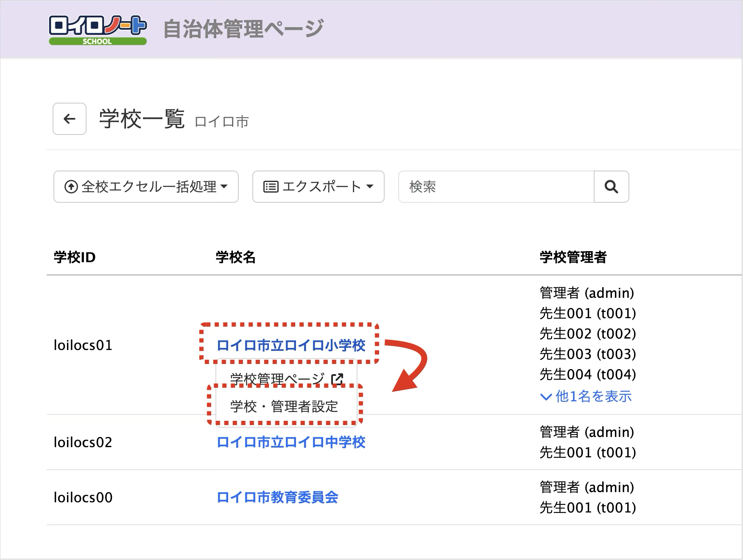Go back using the left arrow button
The width and height of the screenshot is (743, 560).
pos(70,119)
